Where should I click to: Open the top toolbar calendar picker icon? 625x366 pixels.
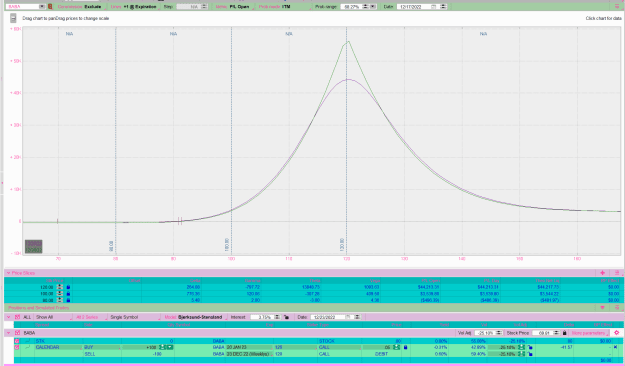(434, 7)
